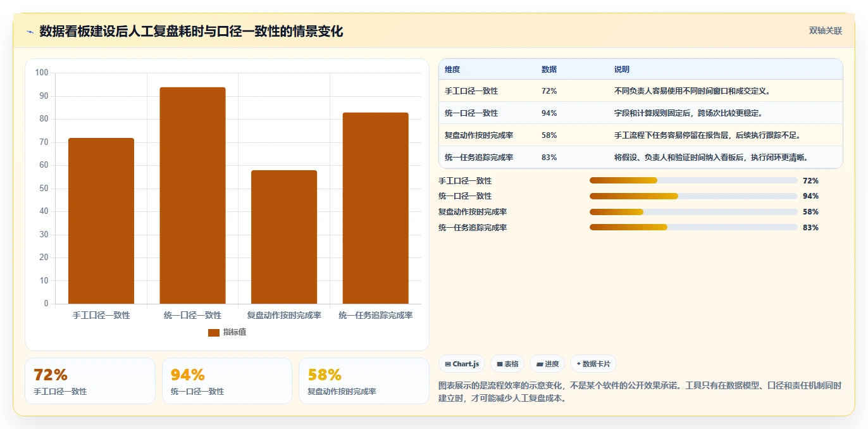Click the 统一任务追踪完成率 83% progress bar
The image size is (868, 429).
693,227
